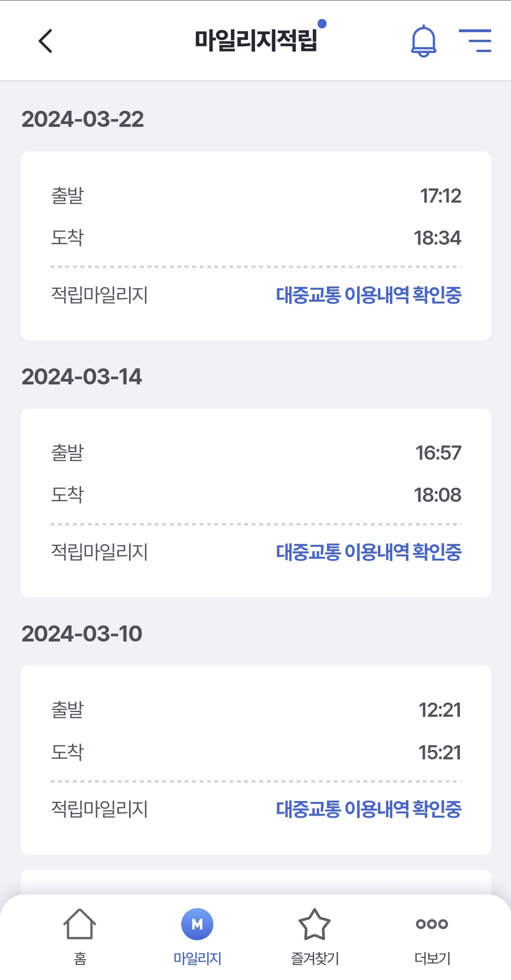
Task: Tap the 17:12 departure time
Action: [x=441, y=196]
